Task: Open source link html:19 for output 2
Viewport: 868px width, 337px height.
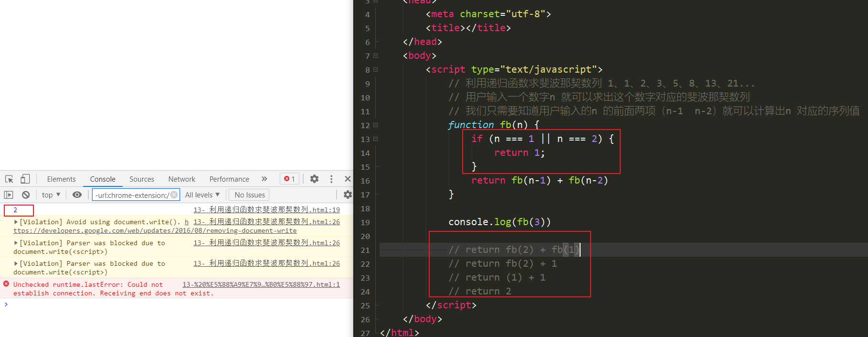Action: click(x=266, y=210)
